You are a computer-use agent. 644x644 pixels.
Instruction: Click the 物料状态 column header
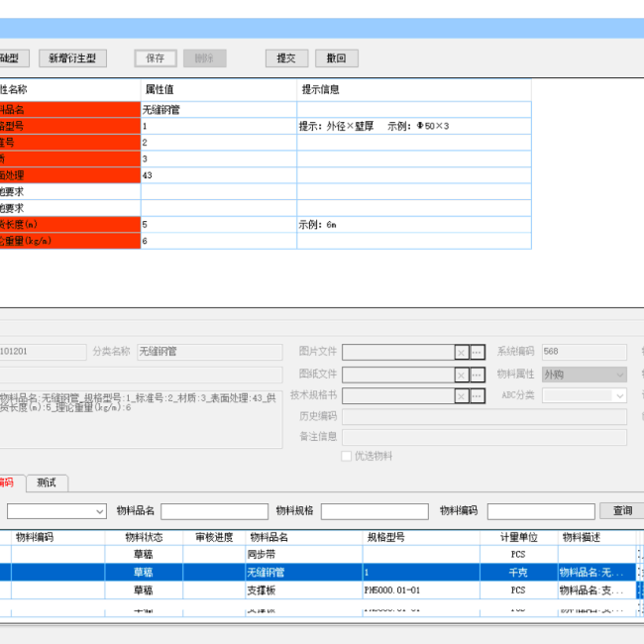click(x=144, y=537)
